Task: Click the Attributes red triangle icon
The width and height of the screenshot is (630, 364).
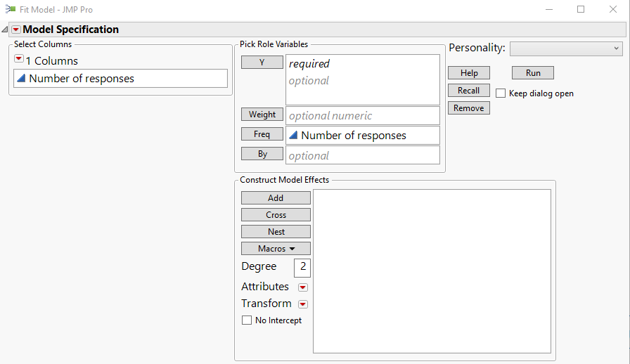Action: tap(303, 287)
